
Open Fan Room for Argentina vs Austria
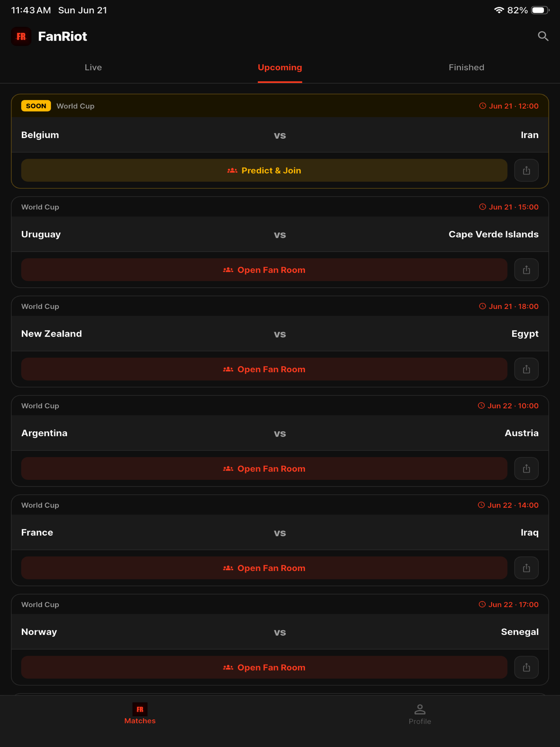coord(264,468)
